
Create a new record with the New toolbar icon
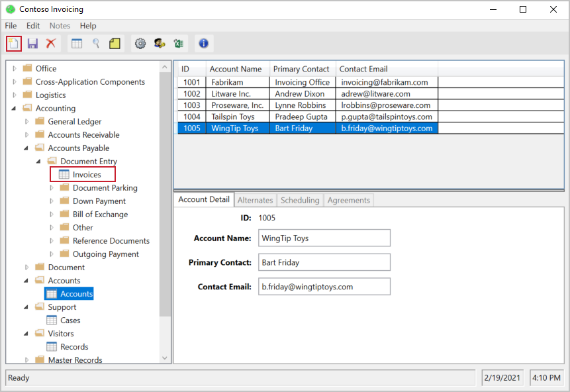click(14, 44)
